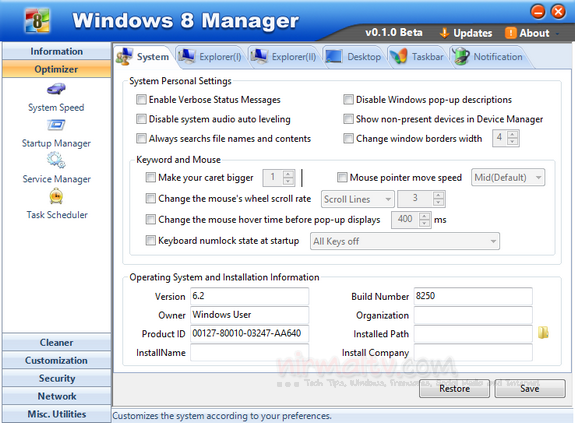The image size is (575, 423).
Task: Open the Scroll Lines dropdown
Action: pyautogui.click(x=358, y=199)
